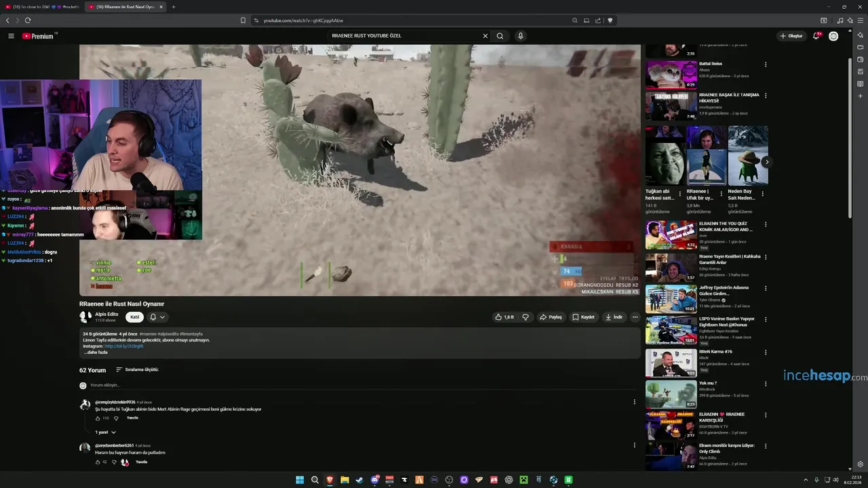The height and width of the screenshot is (488, 868).
Task: Open the bit.ly Instagram link
Action: (124, 346)
